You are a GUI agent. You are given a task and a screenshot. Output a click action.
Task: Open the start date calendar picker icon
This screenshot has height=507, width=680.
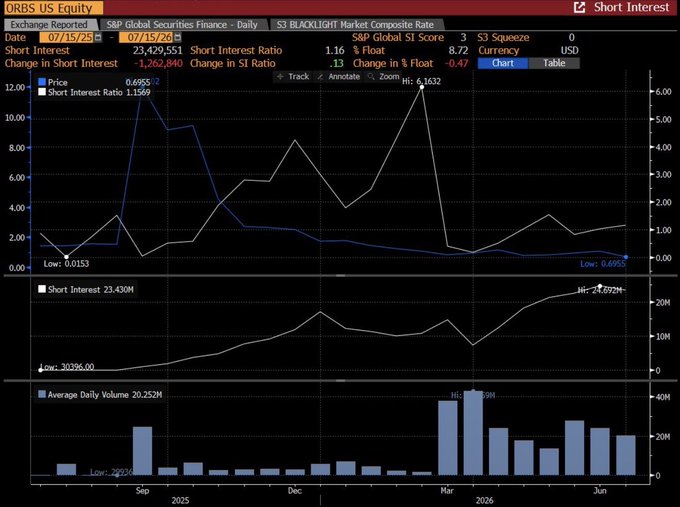point(98,37)
